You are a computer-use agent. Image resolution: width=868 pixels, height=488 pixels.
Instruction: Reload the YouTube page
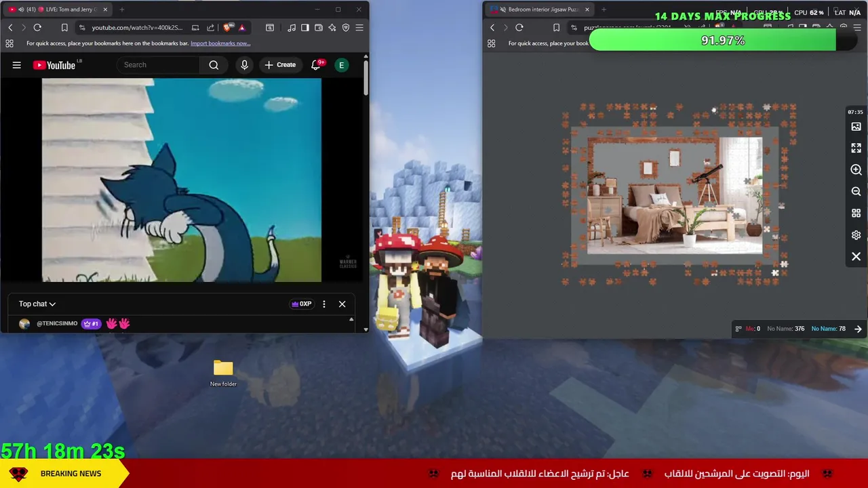(37, 28)
